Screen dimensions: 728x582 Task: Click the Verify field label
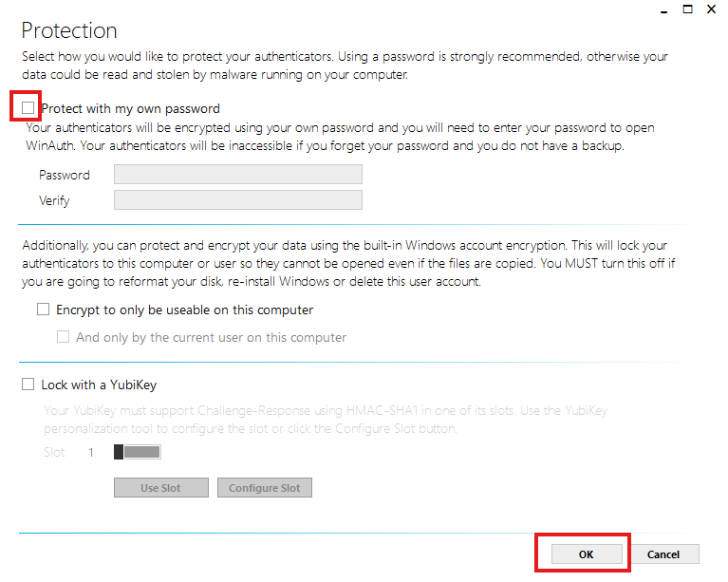coord(54,201)
